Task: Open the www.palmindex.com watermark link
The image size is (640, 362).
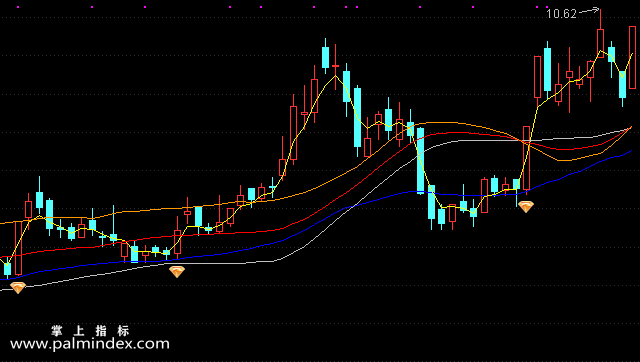Action: click(90, 344)
